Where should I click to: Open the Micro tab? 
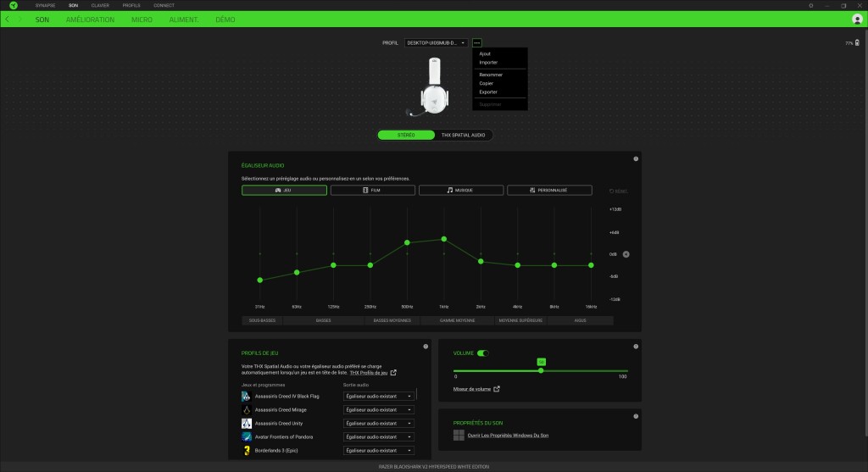pos(142,19)
